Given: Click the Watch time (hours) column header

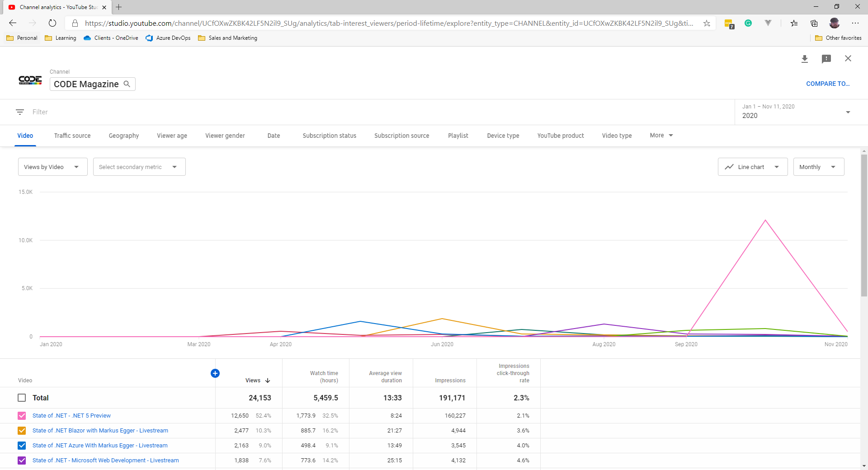Looking at the screenshot, I should pyautogui.click(x=324, y=377).
